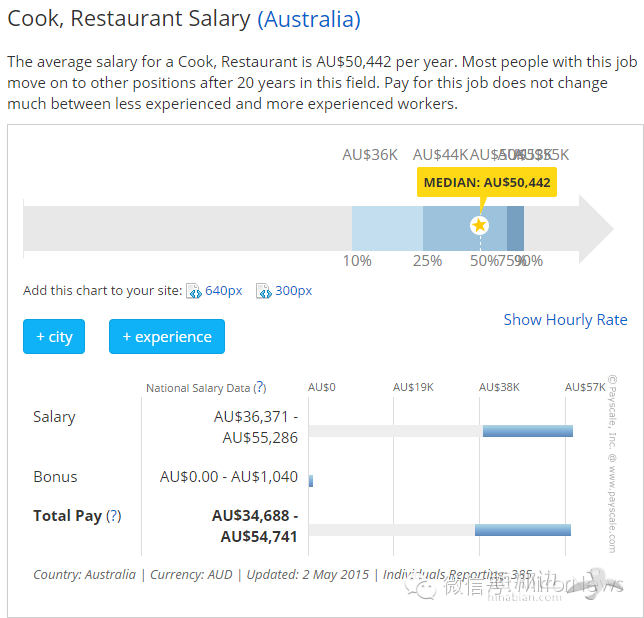The height and width of the screenshot is (618, 644).
Task: Click the Payscale copyright vertical text
Action: click(612, 464)
